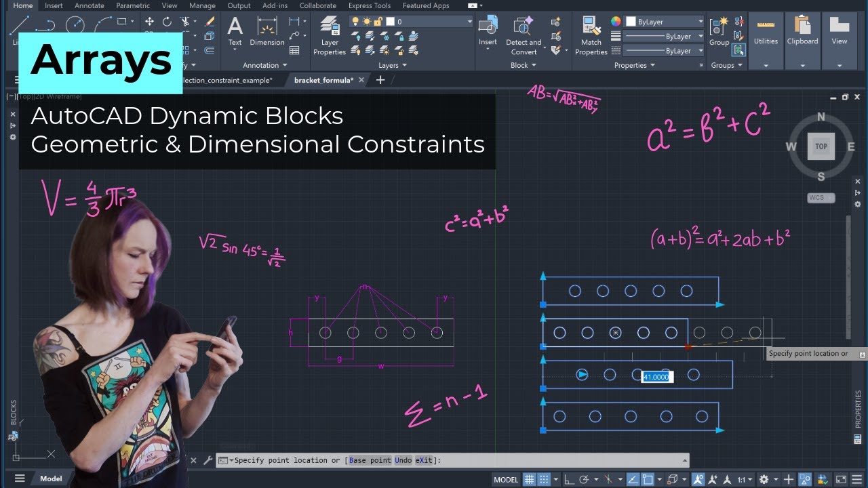
Task: Open the Clipboard panel button
Action: point(802,41)
